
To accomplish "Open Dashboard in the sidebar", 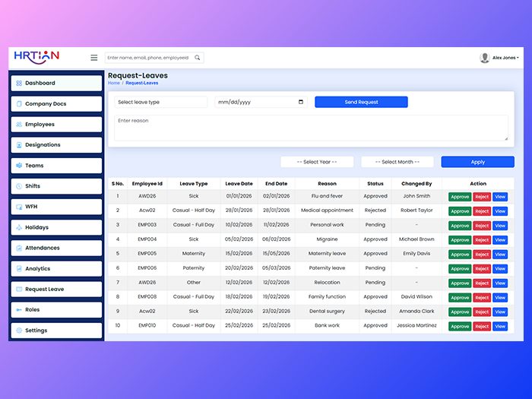I will (x=56, y=83).
